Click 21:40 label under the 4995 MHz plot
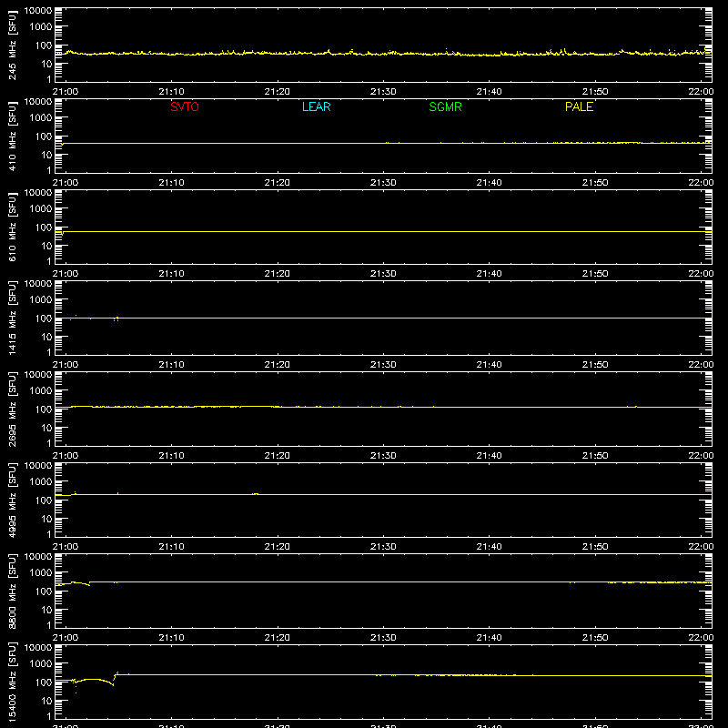 pyautogui.click(x=489, y=547)
